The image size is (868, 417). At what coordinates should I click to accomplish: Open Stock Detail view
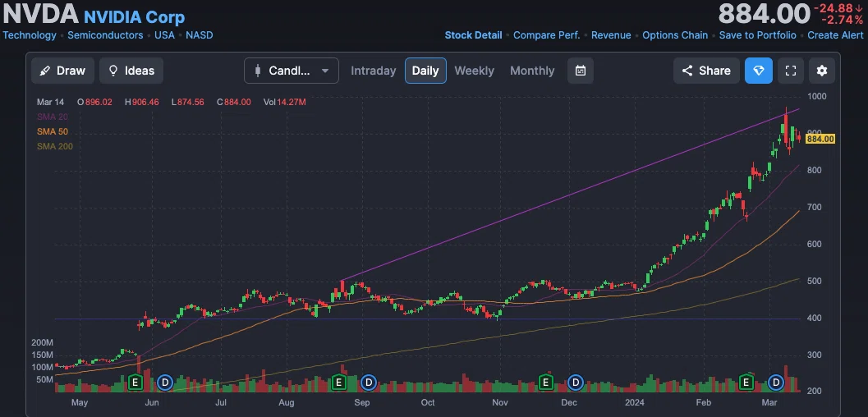[x=473, y=34]
